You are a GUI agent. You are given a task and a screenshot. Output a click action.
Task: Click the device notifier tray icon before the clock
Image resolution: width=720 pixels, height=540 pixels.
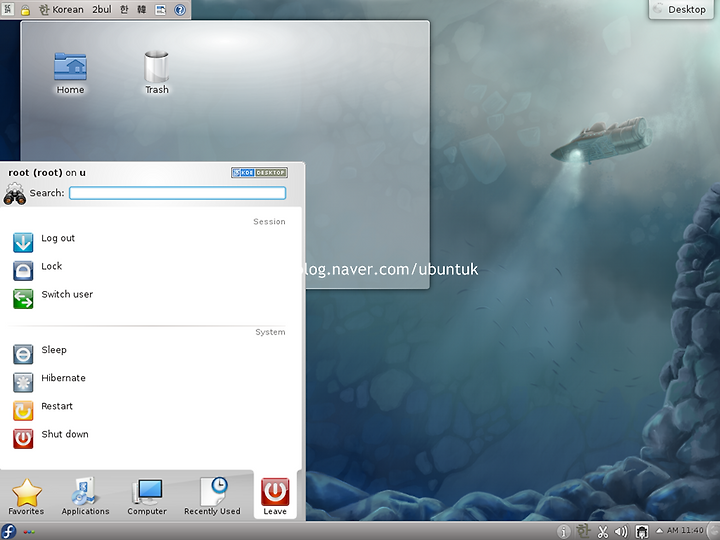point(641,531)
